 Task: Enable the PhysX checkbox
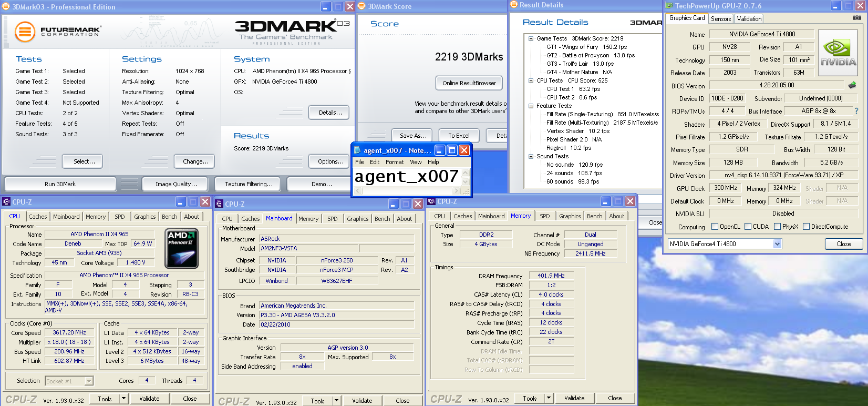[777, 227]
